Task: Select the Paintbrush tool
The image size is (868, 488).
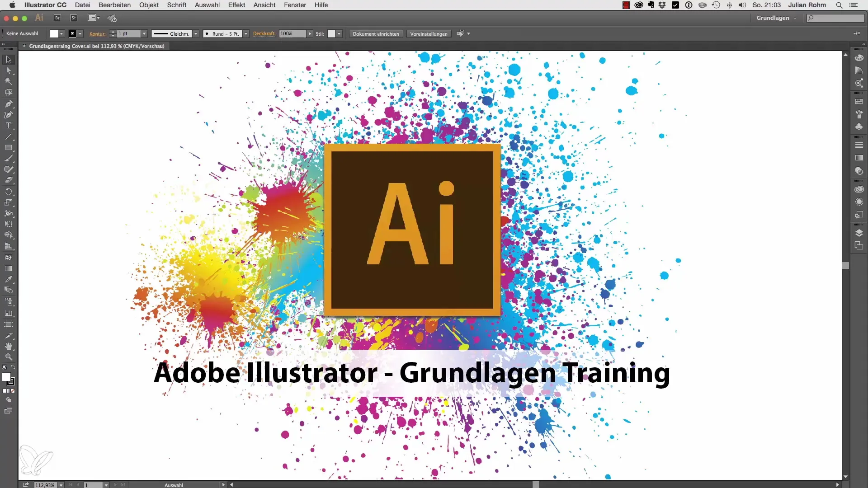Action: [x=8, y=159]
